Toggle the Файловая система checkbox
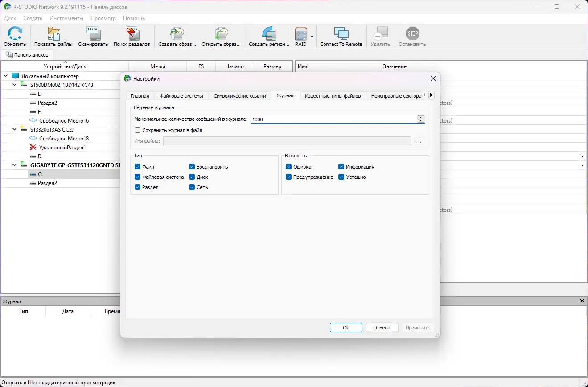The image size is (588, 387). 137,177
